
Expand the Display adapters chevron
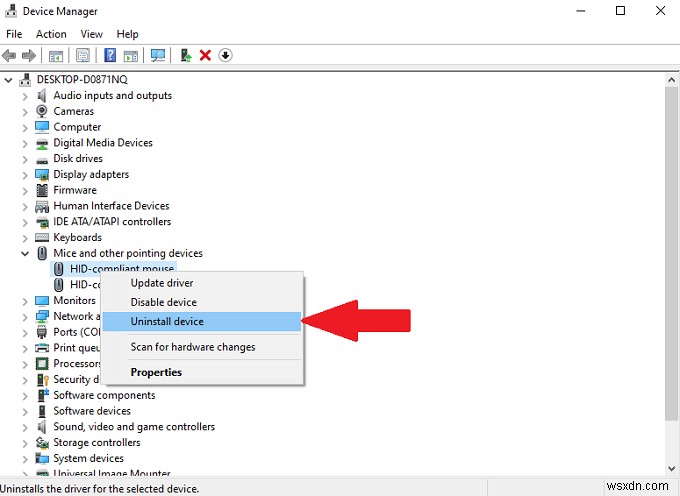pyautogui.click(x=25, y=175)
